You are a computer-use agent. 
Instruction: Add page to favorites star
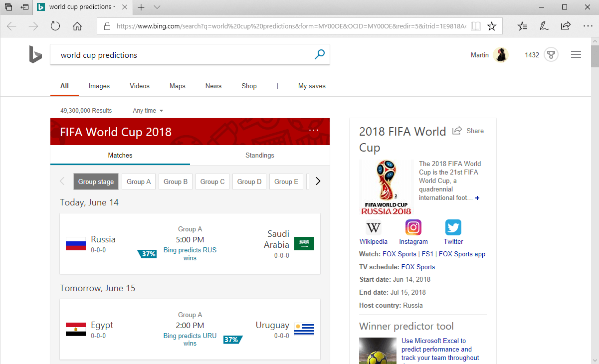point(492,26)
